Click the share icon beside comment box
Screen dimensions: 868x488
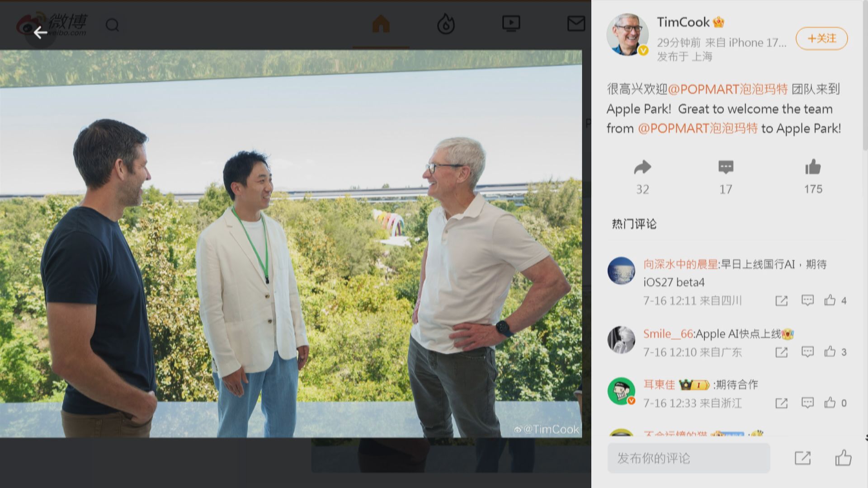802,458
